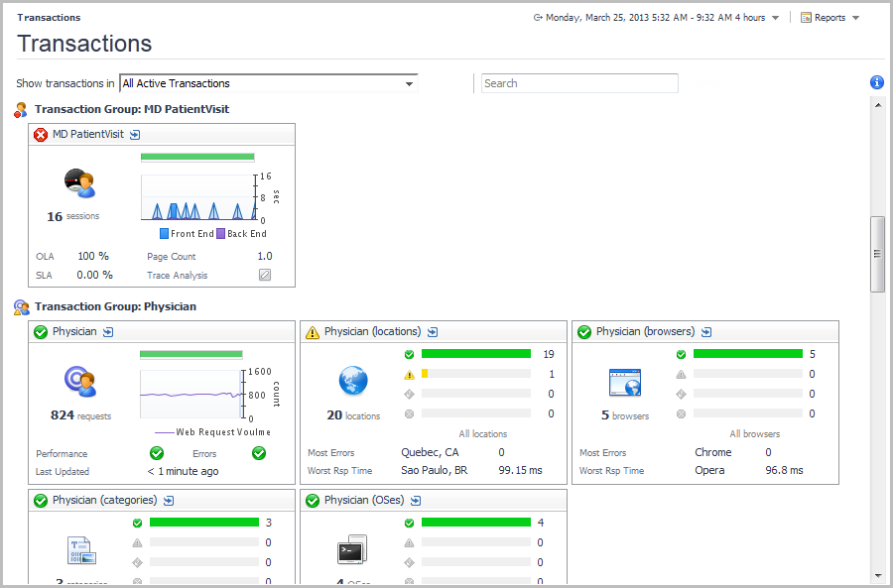This screenshot has height=588, width=893.
Task: Open the Physician (locations) title link
Action: 372,331
